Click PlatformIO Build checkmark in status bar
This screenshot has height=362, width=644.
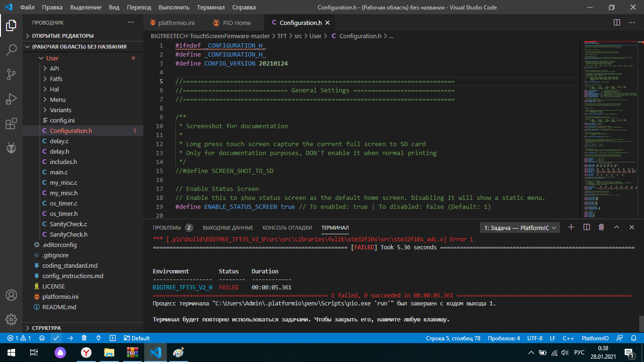[56, 338]
